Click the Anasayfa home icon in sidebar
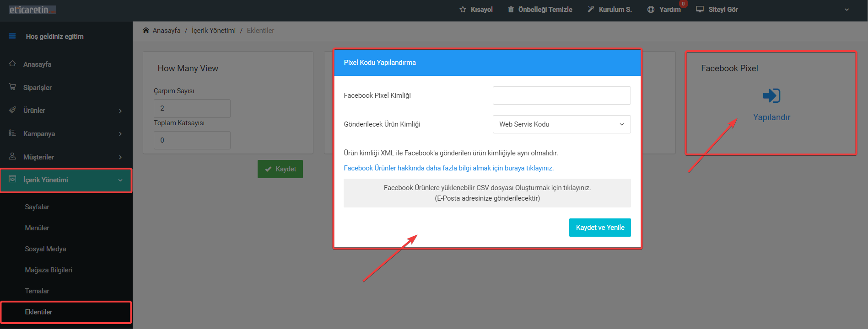Viewport: 868px width, 329px height. click(x=12, y=64)
